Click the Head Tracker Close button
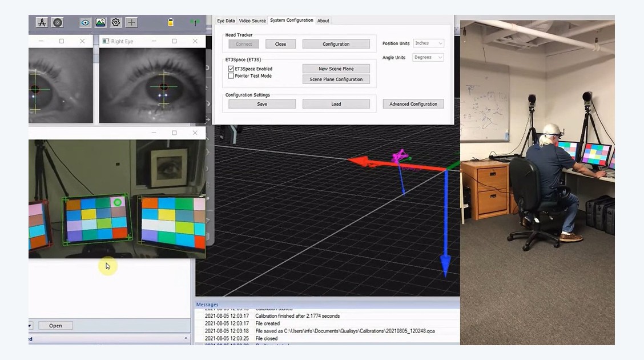 coord(280,44)
